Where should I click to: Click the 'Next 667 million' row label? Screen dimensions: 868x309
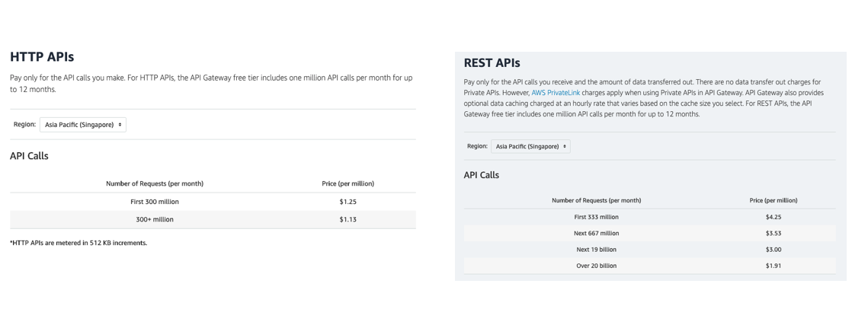coord(597,233)
